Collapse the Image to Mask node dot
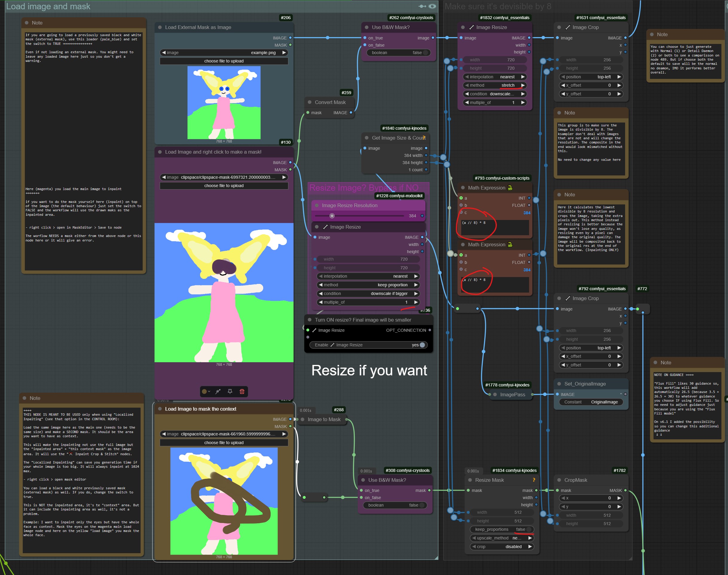The height and width of the screenshot is (575, 728). click(302, 420)
